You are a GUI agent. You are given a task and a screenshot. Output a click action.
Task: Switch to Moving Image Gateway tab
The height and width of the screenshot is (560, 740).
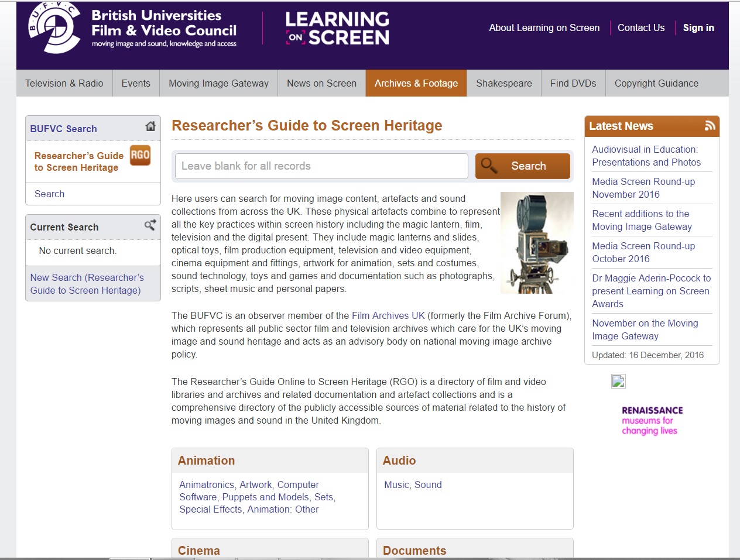[x=219, y=83]
